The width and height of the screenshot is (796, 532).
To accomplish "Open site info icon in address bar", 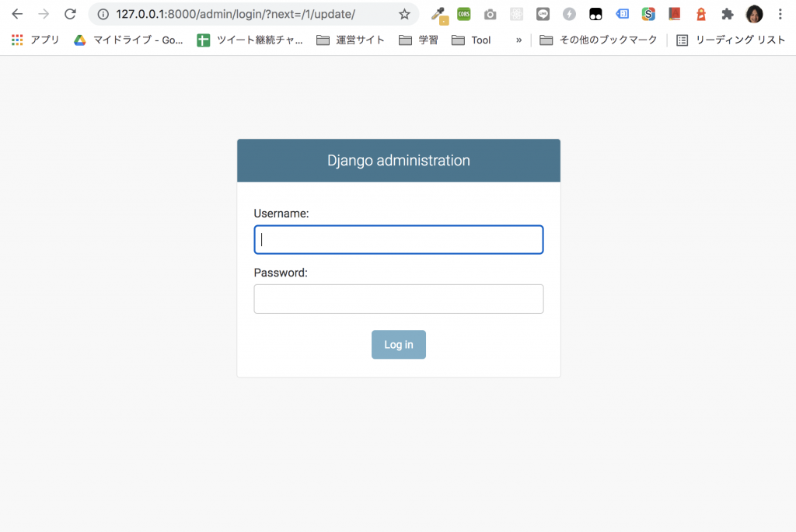I will tap(103, 14).
